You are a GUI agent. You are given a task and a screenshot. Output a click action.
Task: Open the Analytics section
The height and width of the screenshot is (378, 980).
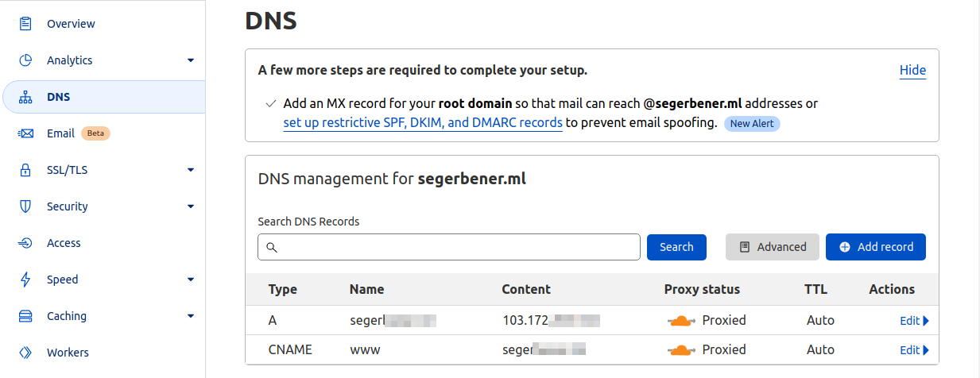(x=69, y=60)
